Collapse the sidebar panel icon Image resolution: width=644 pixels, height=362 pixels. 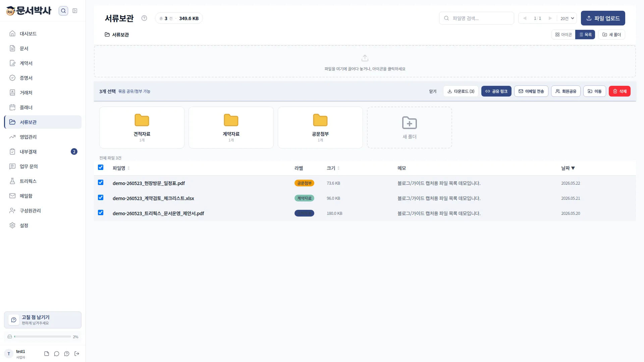point(75,11)
